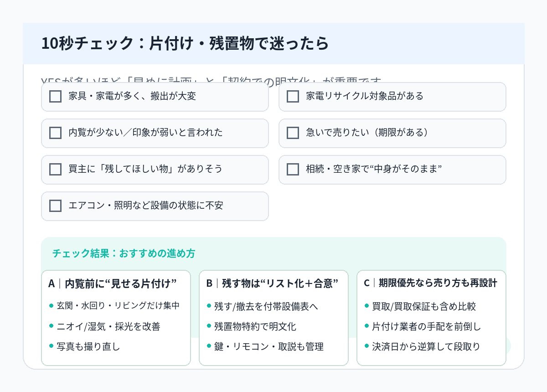The width and height of the screenshot is (547, 392).
Task: Click the ニオイ/湿気・採光を改善 item
Action: (108, 326)
